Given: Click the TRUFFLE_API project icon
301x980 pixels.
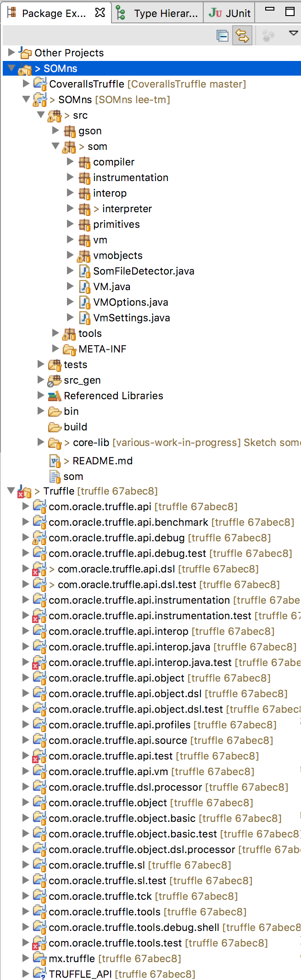Looking at the screenshot, I should [39, 974].
